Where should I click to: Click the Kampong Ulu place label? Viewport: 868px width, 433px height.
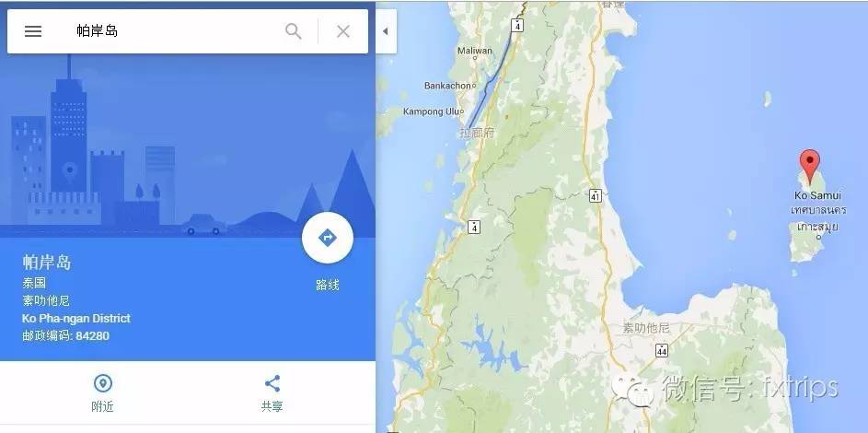pos(431,111)
